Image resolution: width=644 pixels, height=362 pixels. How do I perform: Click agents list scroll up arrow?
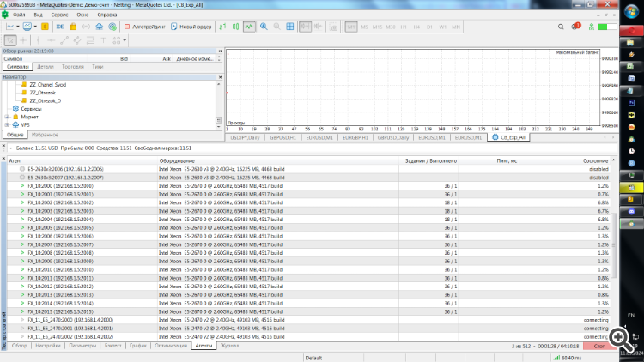(614, 160)
